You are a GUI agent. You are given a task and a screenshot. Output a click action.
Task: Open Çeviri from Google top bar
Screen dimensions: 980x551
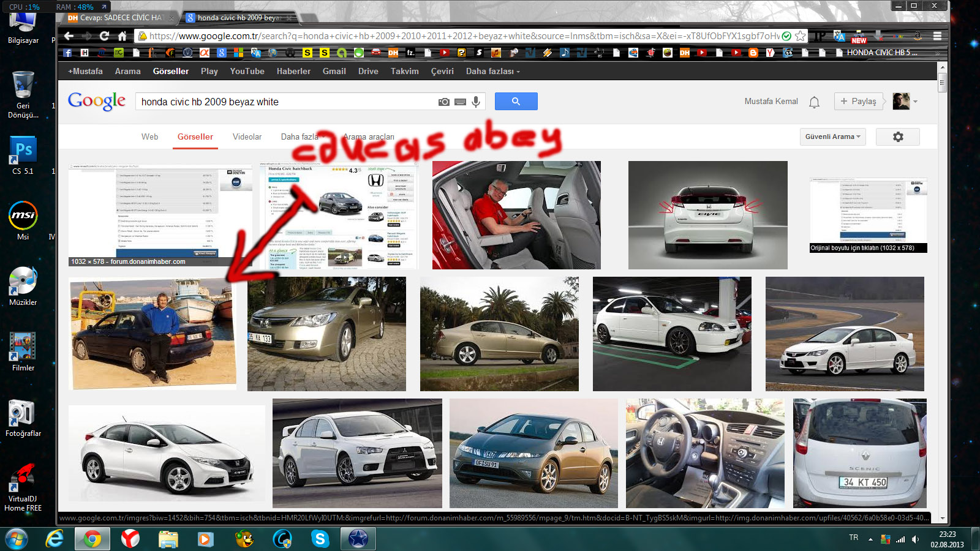442,71
